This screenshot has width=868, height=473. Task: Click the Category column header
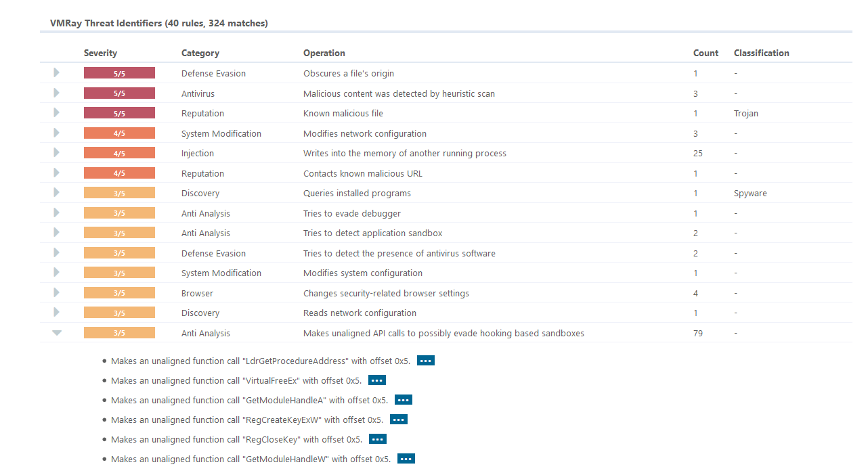[x=200, y=53]
